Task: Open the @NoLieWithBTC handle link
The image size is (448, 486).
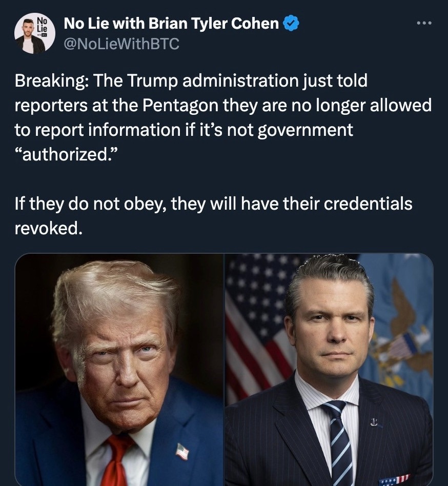Action: point(121,44)
